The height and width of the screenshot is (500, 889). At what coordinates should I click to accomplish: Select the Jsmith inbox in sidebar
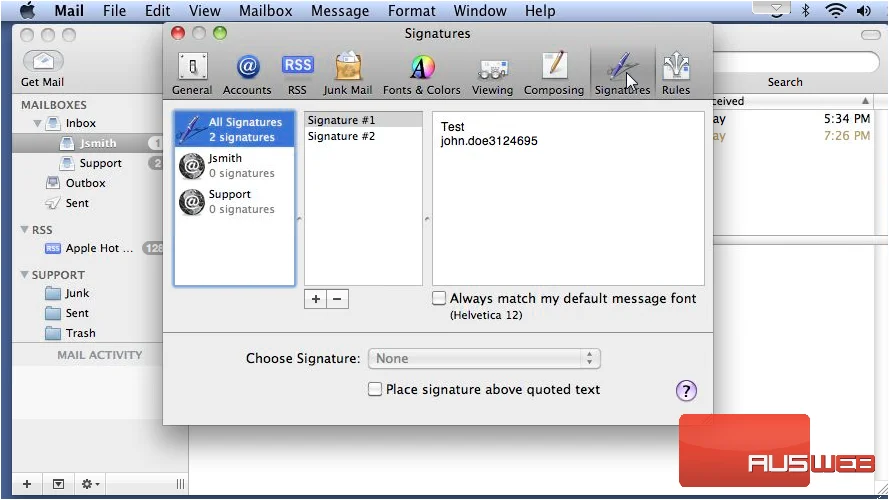click(x=88, y=143)
